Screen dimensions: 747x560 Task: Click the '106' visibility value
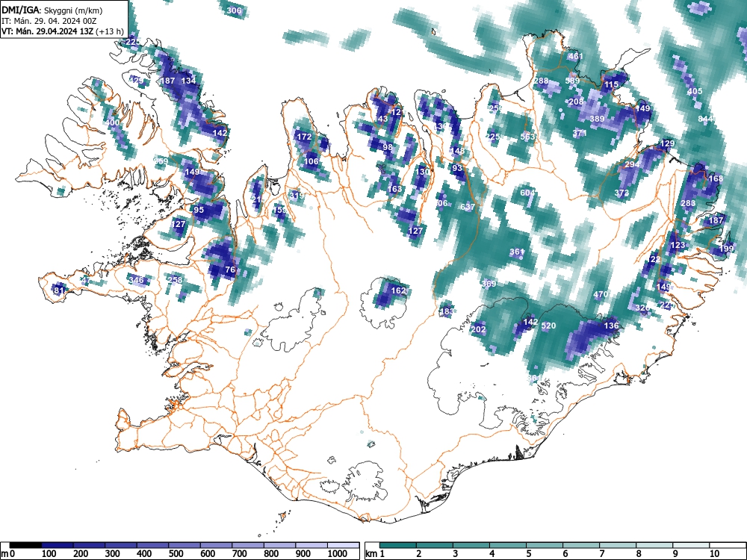click(x=311, y=161)
